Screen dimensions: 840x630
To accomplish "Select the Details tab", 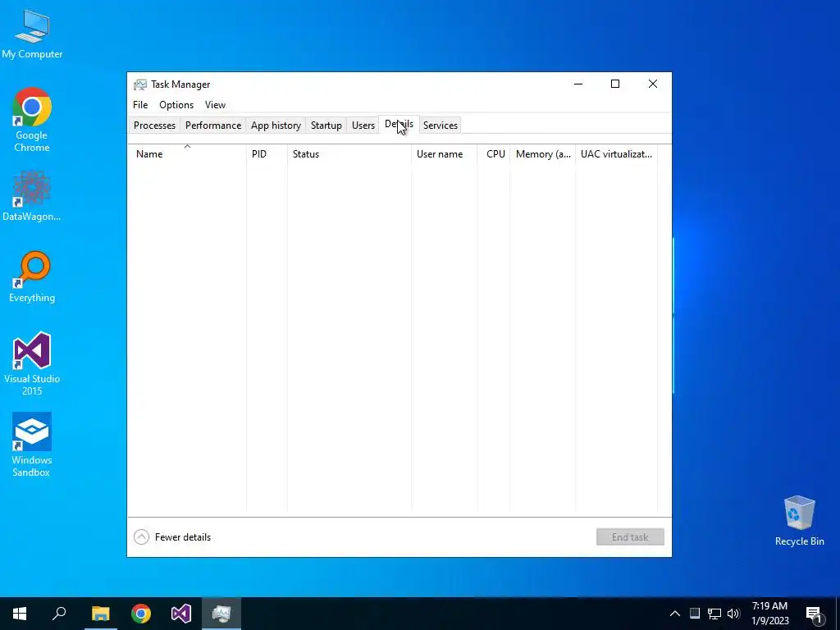I will [399, 125].
